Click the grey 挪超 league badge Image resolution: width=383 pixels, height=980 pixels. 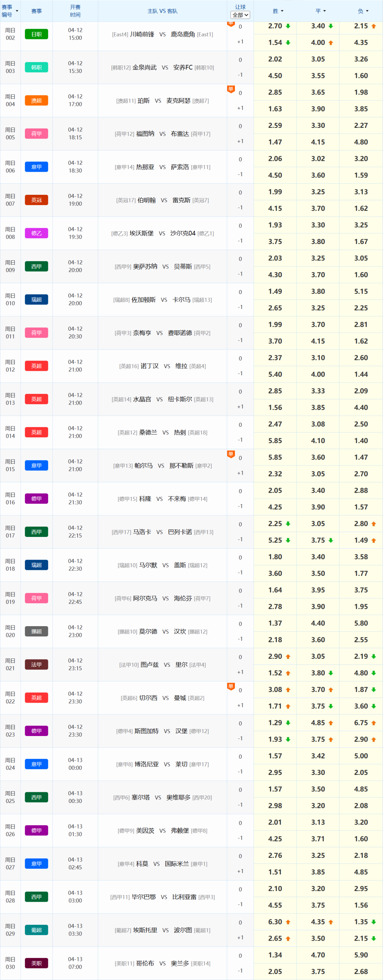point(37,631)
